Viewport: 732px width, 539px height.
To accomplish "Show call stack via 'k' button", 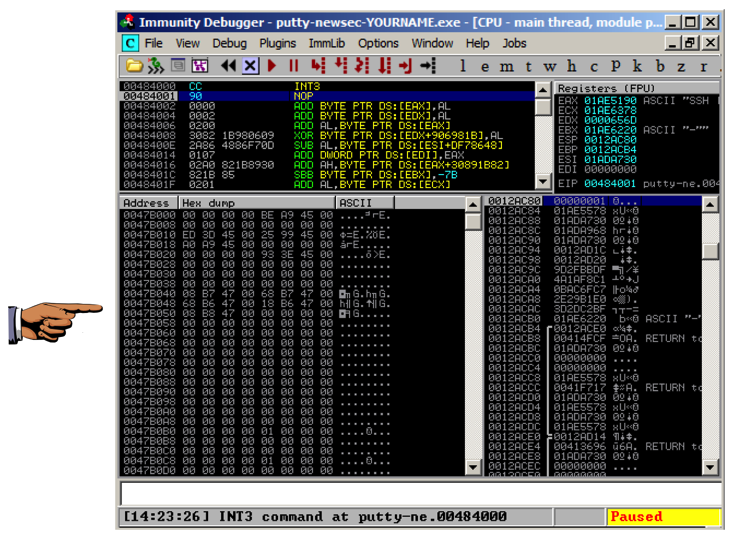I will coord(637,66).
